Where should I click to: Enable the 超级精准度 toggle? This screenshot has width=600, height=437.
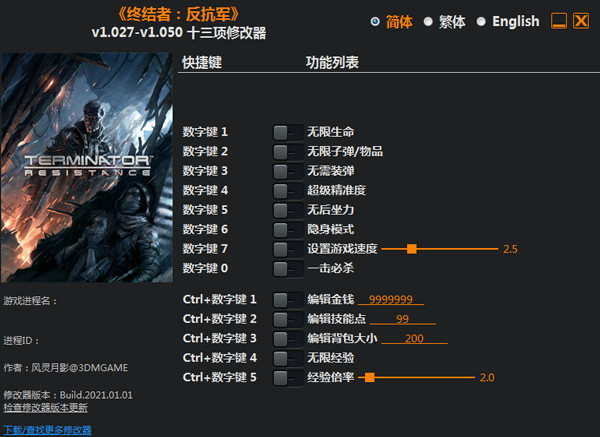[x=288, y=190]
